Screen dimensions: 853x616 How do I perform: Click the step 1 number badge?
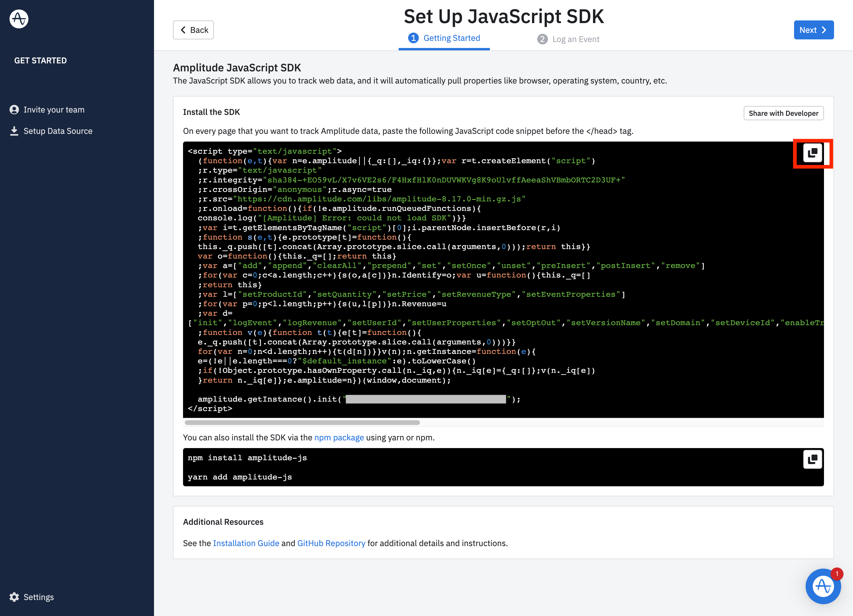tap(413, 38)
